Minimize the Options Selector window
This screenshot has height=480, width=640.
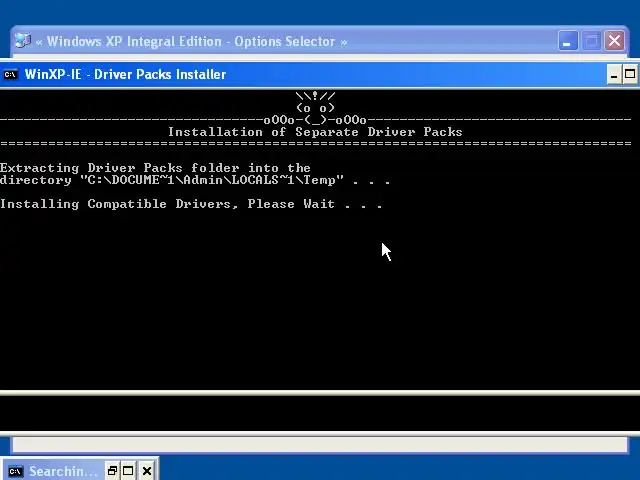tap(567, 41)
